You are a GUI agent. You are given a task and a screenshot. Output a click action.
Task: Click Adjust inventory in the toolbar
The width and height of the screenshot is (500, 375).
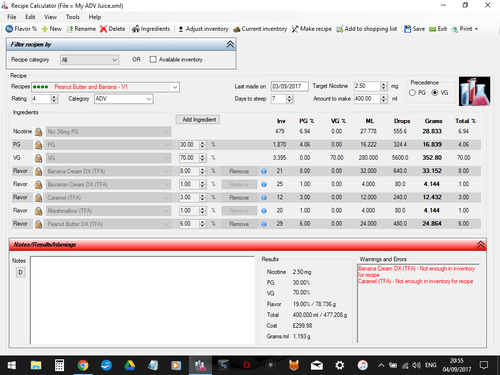(x=203, y=29)
